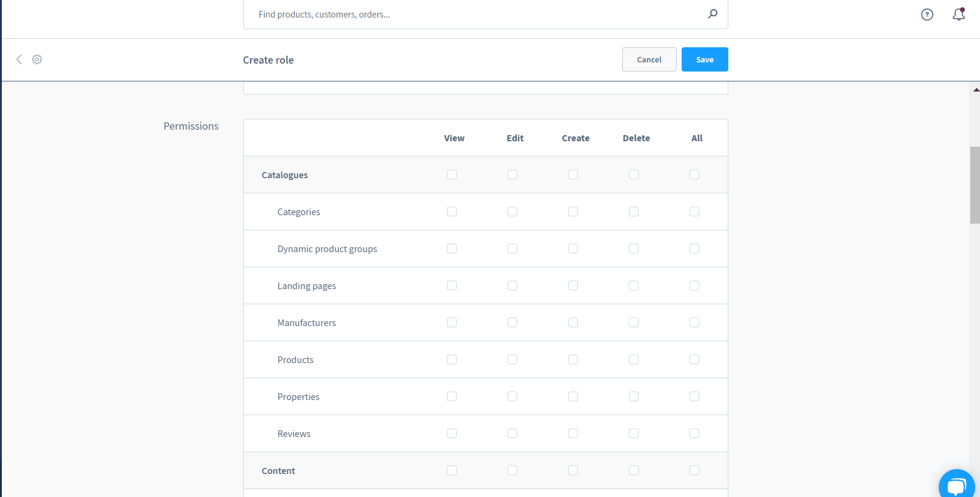Select All checkbox for Categories
980x497 pixels.
coord(694,212)
